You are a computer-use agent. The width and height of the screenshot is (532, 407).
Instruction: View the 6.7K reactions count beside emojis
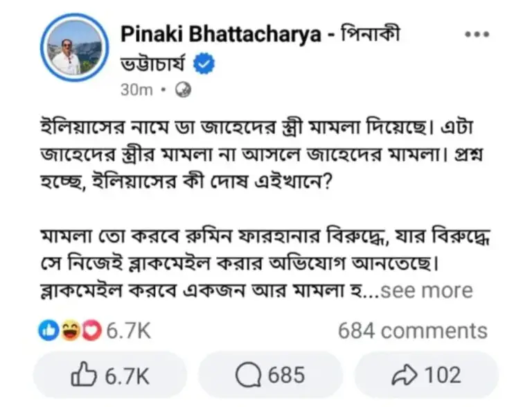(127, 331)
